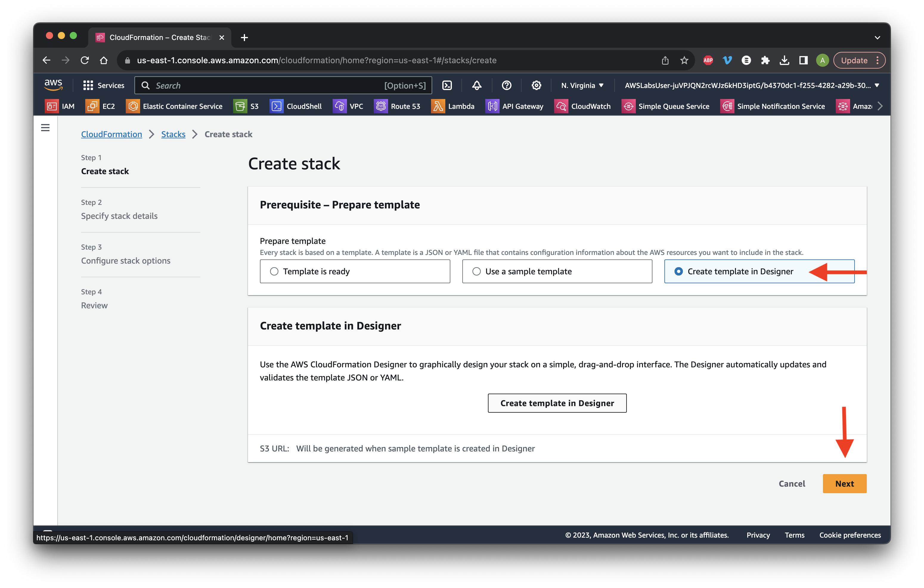This screenshot has width=924, height=588.
Task: Open the browser extensions puzzle icon
Action: tap(765, 60)
